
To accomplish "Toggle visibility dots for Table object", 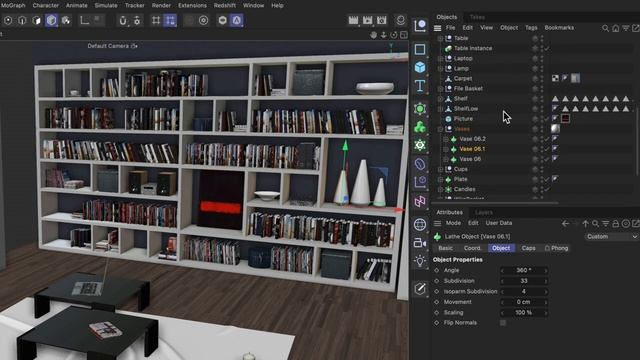I will coord(542,38).
